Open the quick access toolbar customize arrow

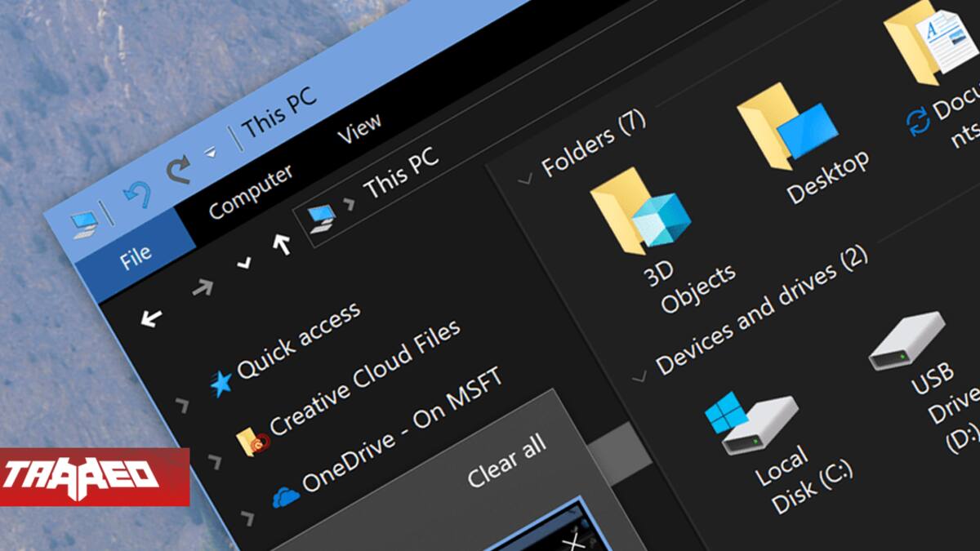(x=210, y=153)
